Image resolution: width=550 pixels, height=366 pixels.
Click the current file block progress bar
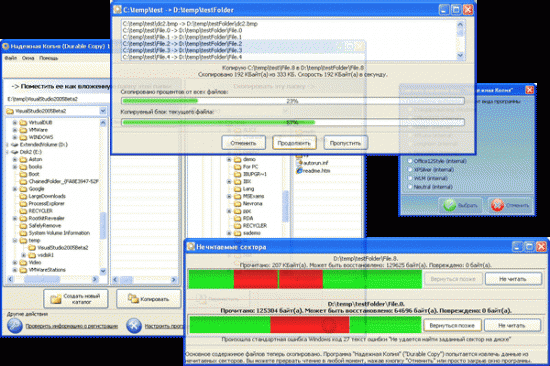pos(293,122)
